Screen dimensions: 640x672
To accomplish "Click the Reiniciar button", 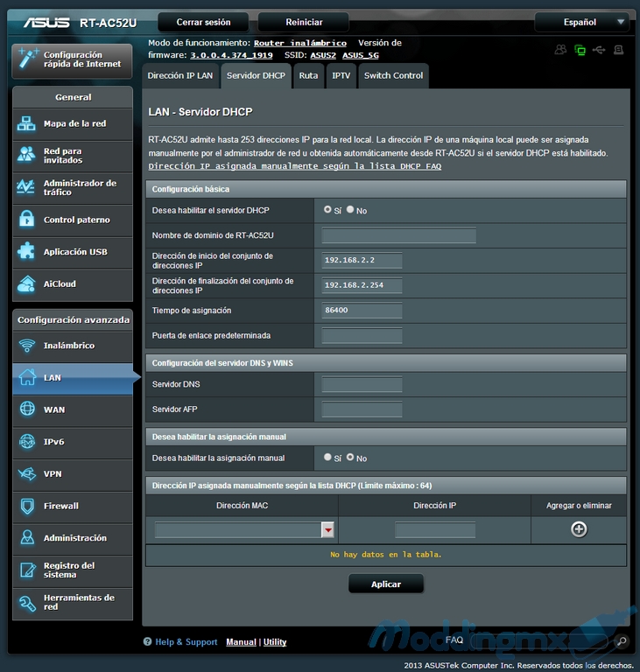I will click(x=304, y=22).
